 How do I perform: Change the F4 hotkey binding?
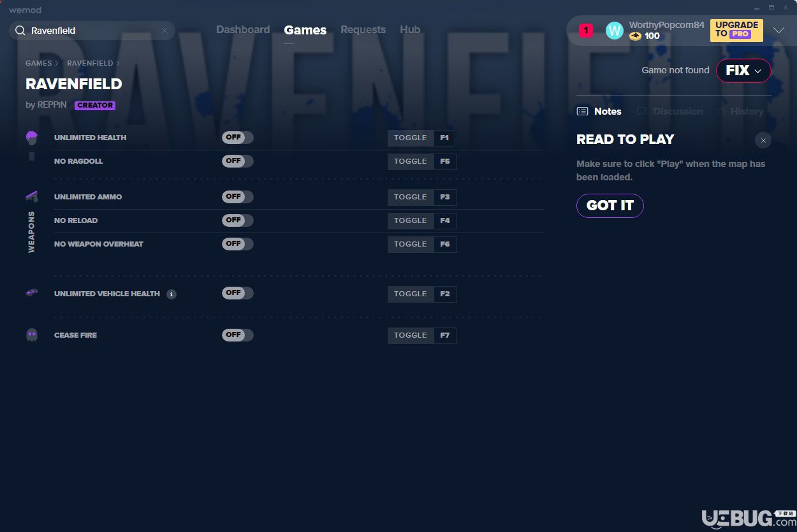[445, 221]
